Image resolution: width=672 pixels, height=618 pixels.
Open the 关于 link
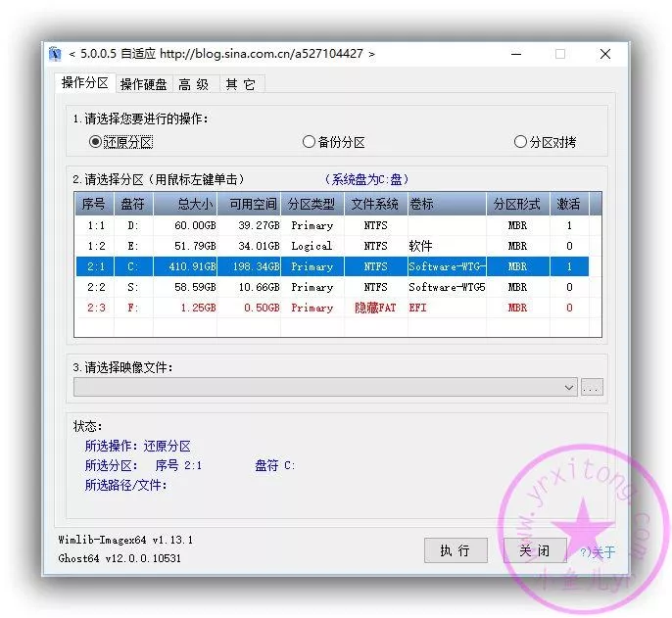(598, 552)
